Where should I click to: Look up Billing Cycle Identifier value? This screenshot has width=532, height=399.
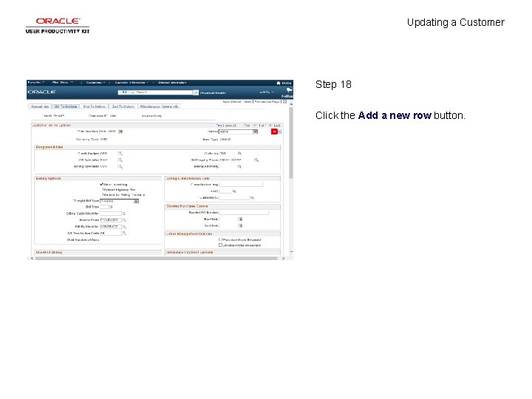coord(124,214)
